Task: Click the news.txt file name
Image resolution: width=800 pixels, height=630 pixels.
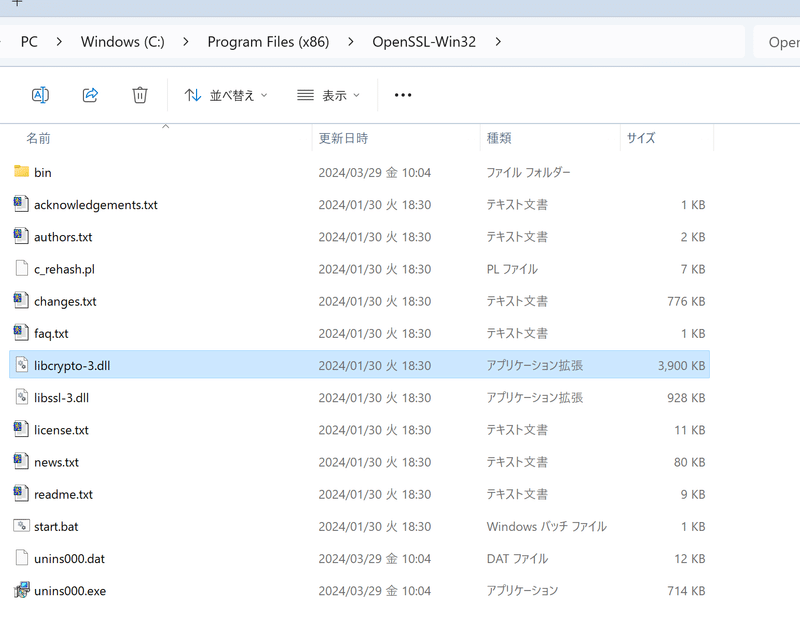Action: tap(57, 462)
